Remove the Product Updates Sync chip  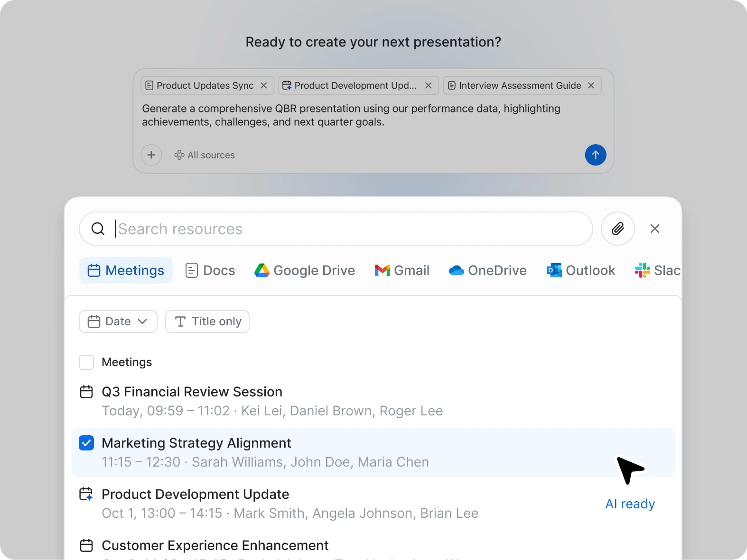point(264,85)
